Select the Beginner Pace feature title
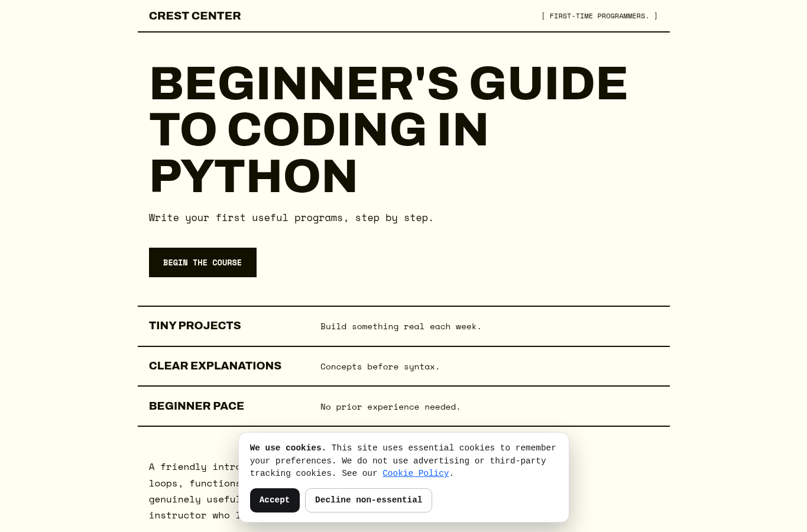The image size is (807, 532). tap(196, 406)
